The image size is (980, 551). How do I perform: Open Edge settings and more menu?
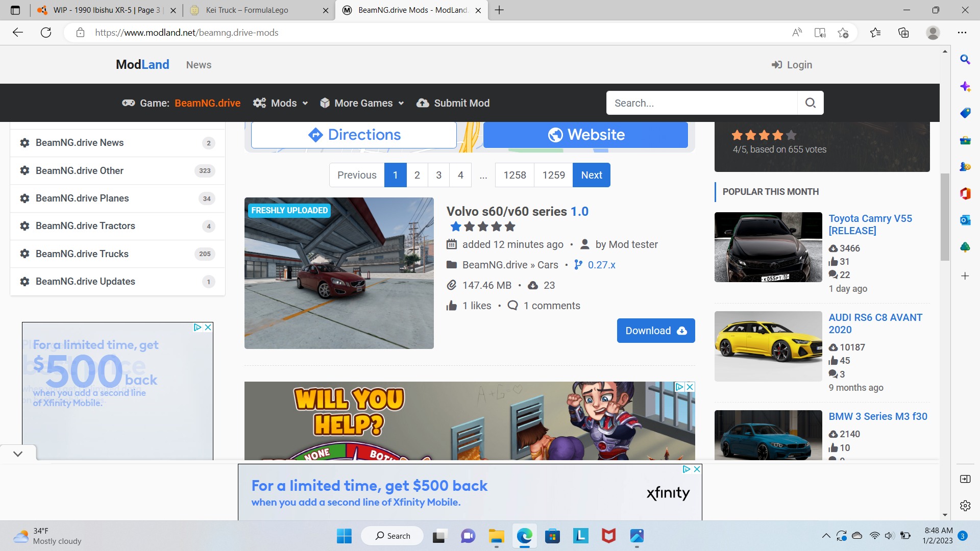click(962, 33)
